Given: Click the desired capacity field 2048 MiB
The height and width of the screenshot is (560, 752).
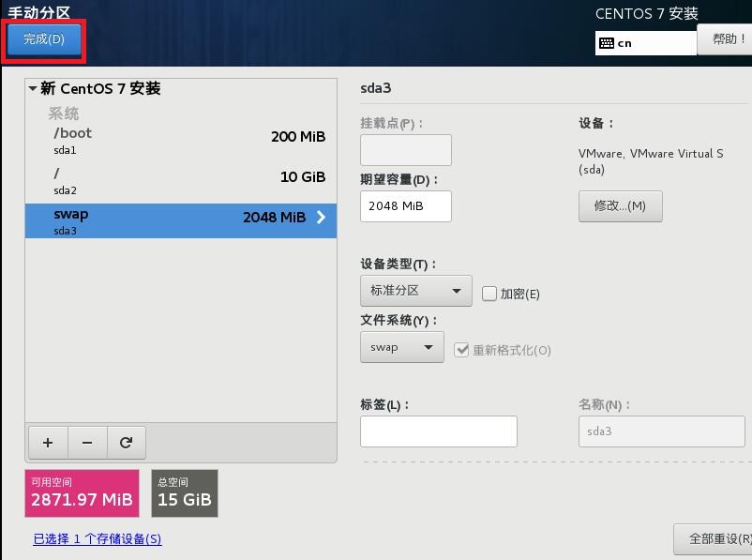Looking at the screenshot, I should 406,206.
